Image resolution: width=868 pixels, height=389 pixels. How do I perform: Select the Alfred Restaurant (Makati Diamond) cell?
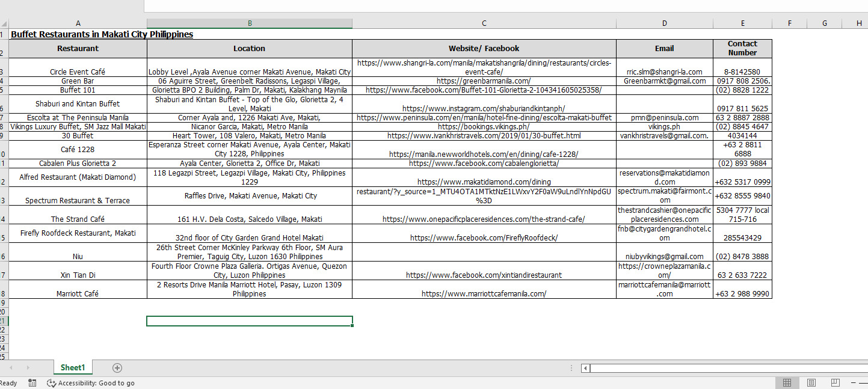click(78, 177)
